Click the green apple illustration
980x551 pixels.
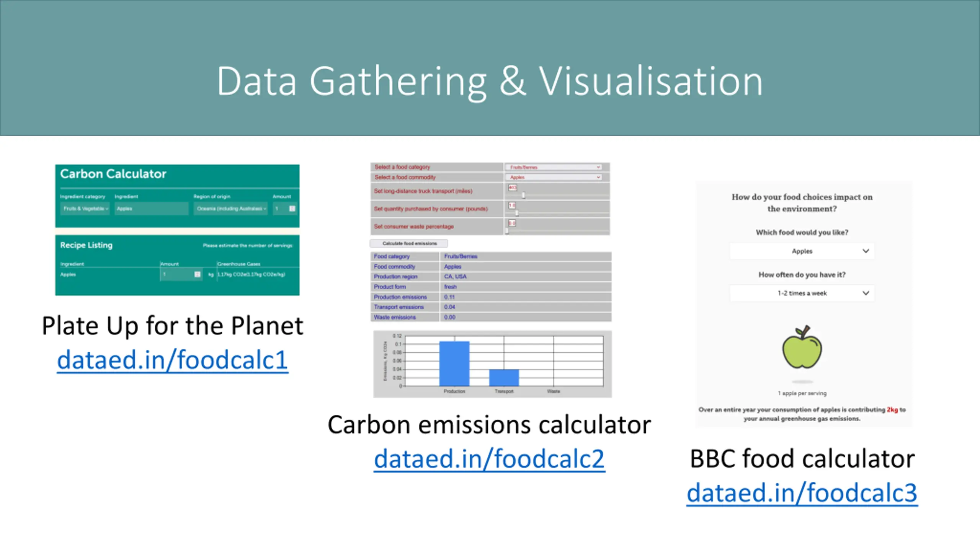click(802, 347)
